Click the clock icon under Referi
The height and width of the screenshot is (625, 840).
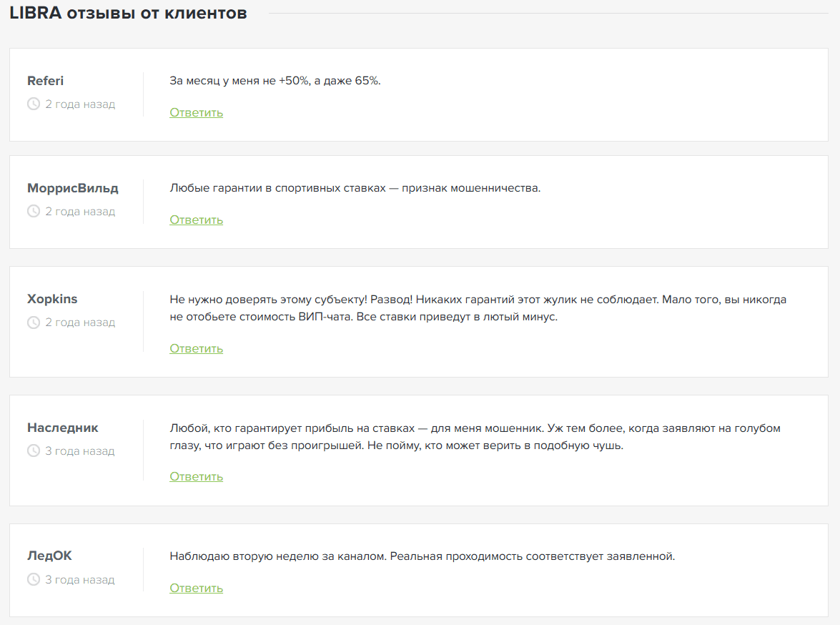click(x=34, y=104)
